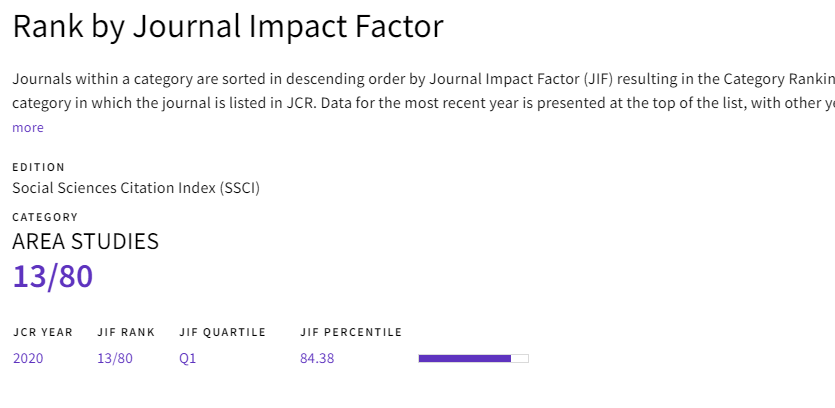Click the AREA STUDIES category name
Image resolution: width=835 pixels, height=408 pixels.
coord(85,241)
